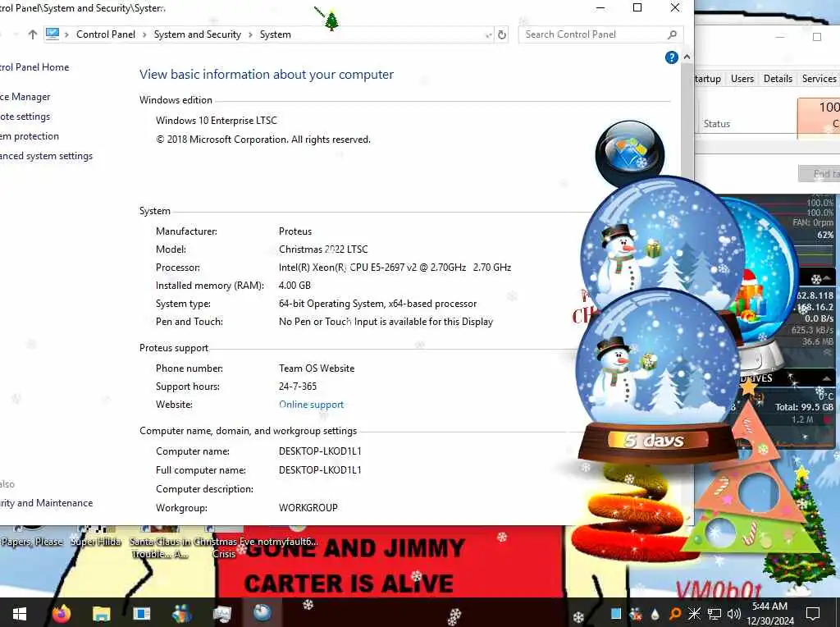Click the blue help question mark icon

coord(671,57)
